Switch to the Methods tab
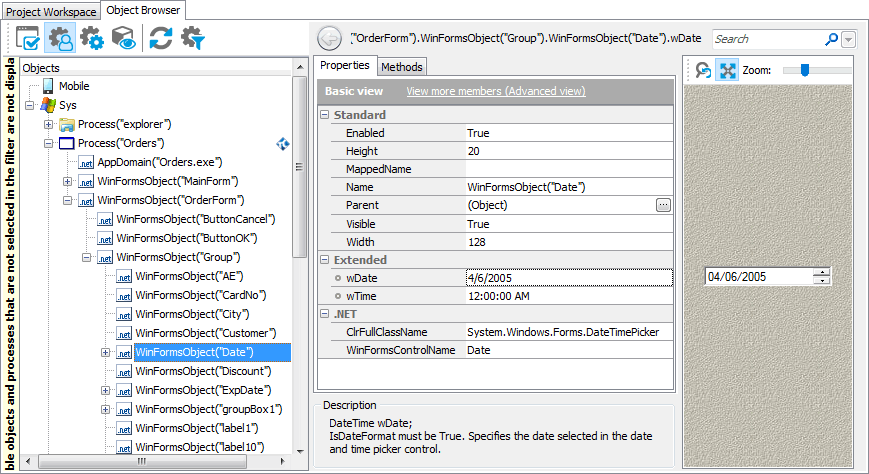Image resolution: width=869 pixels, height=474 pixels. 401,67
